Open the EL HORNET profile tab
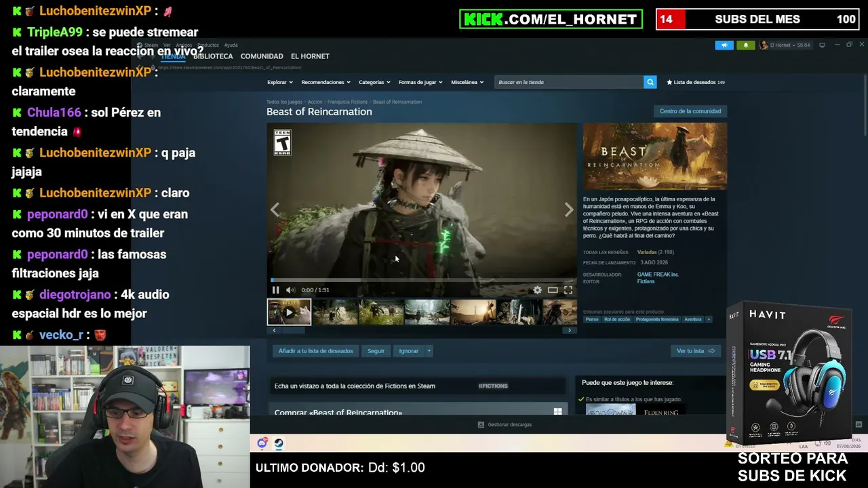This screenshot has width=868, height=488. click(x=310, y=56)
